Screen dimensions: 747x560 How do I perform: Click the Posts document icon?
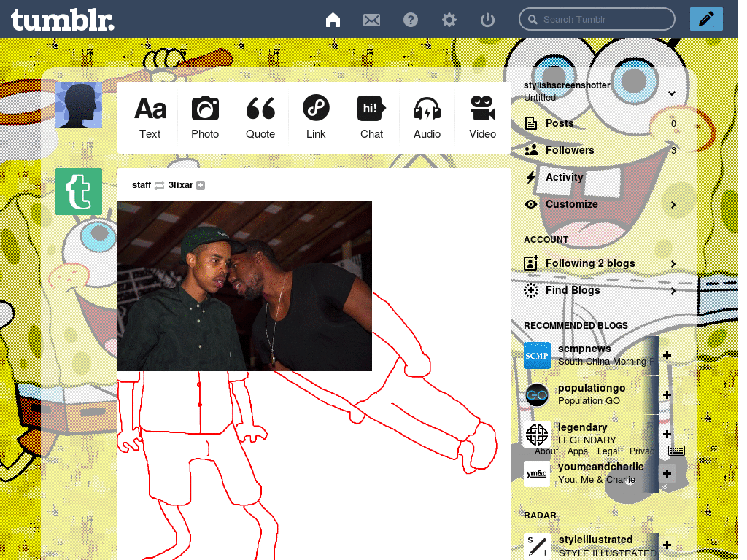(531, 123)
